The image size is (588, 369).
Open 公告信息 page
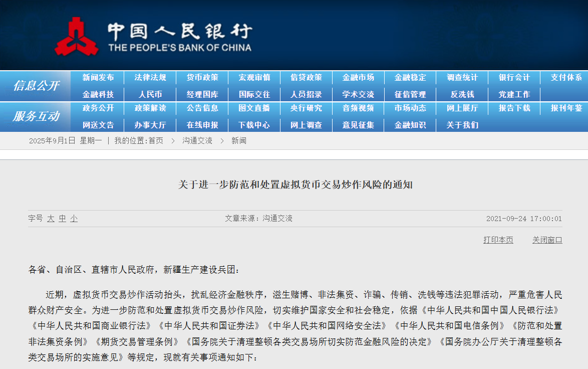pyautogui.click(x=202, y=108)
